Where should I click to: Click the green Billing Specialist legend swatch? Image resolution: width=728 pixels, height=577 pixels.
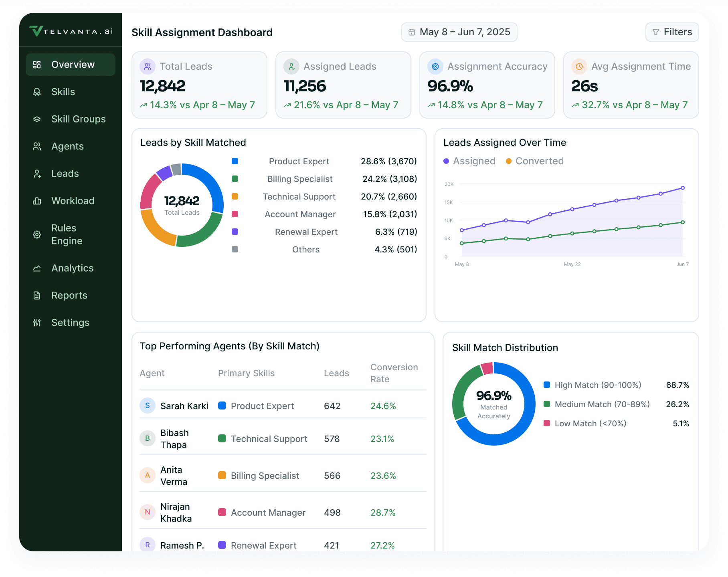235,179
